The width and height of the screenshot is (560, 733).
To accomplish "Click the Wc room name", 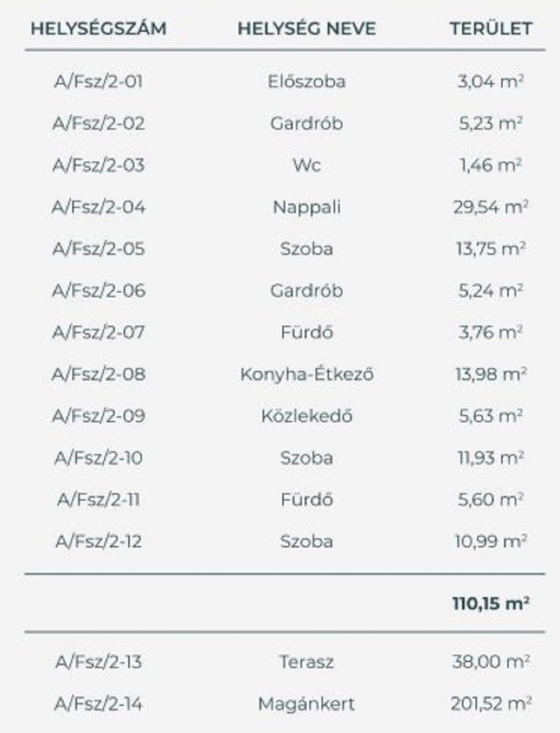I will 306,165.
